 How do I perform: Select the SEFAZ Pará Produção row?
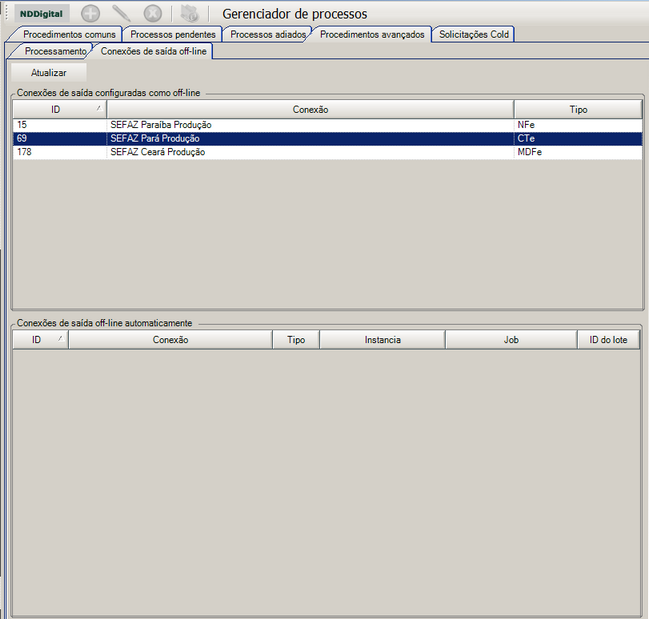pyautogui.click(x=327, y=138)
